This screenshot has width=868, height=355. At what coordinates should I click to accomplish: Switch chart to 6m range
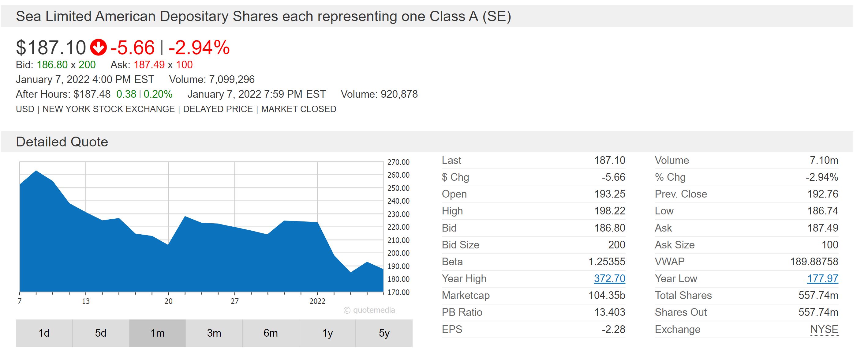pos(271,333)
